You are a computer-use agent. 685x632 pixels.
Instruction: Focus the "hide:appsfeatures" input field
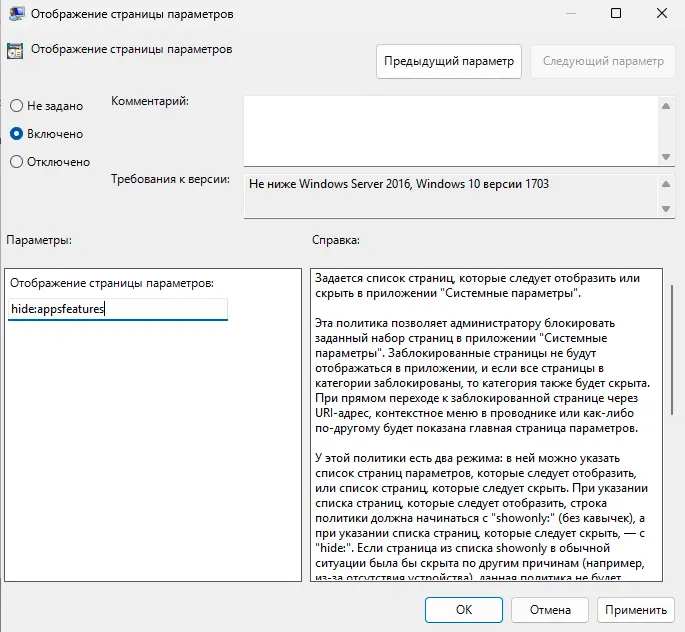(x=118, y=309)
